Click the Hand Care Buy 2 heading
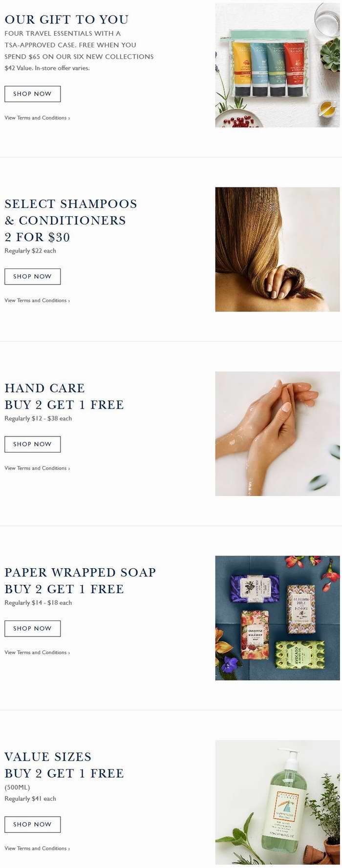Viewport: 342px width, 868px height. pyautogui.click(x=64, y=396)
